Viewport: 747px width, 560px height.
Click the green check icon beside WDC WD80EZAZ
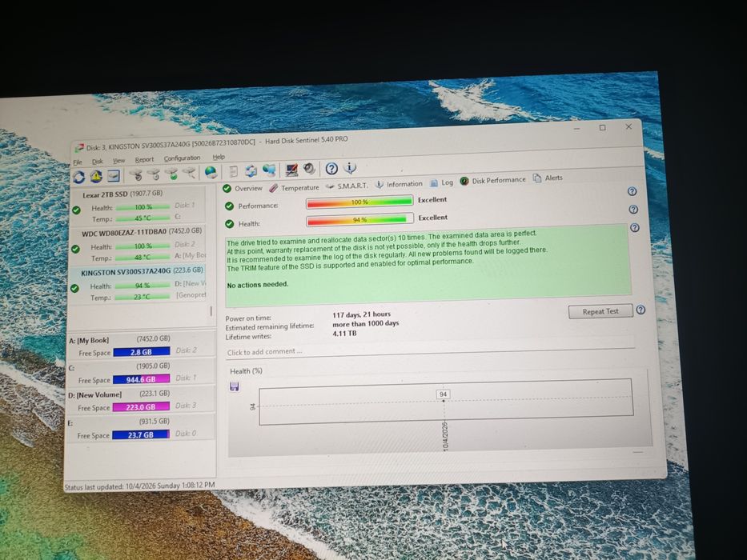coord(75,249)
